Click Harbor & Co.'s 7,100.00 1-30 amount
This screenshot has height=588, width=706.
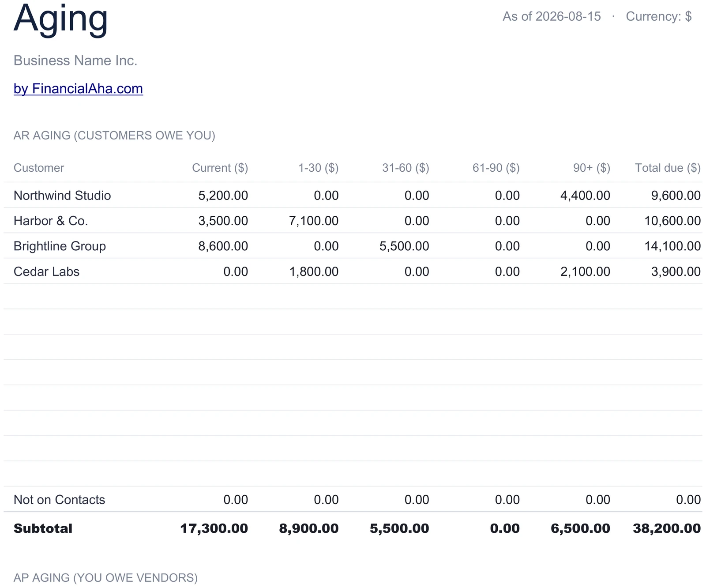click(x=314, y=221)
